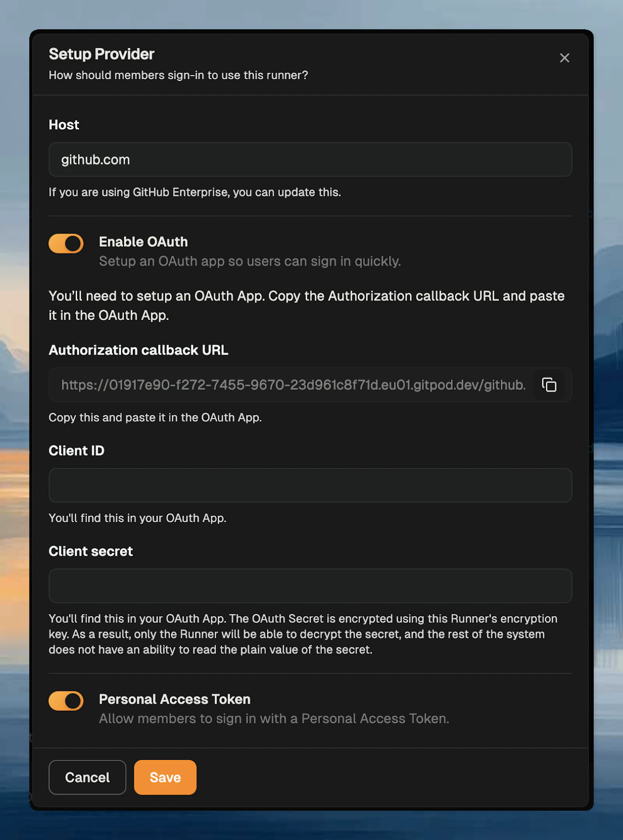
Task: Copy the Authorization callback URL
Action: tap(549, 385)
